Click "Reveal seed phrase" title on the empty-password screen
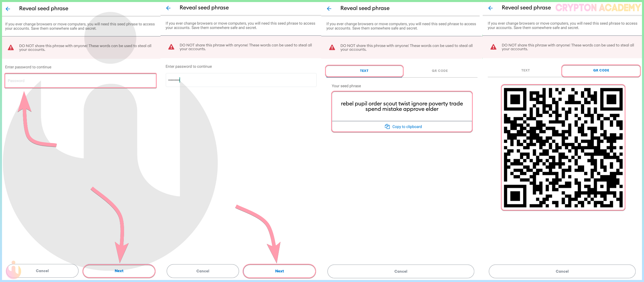 pyautogui.click(x=44, y=9)
